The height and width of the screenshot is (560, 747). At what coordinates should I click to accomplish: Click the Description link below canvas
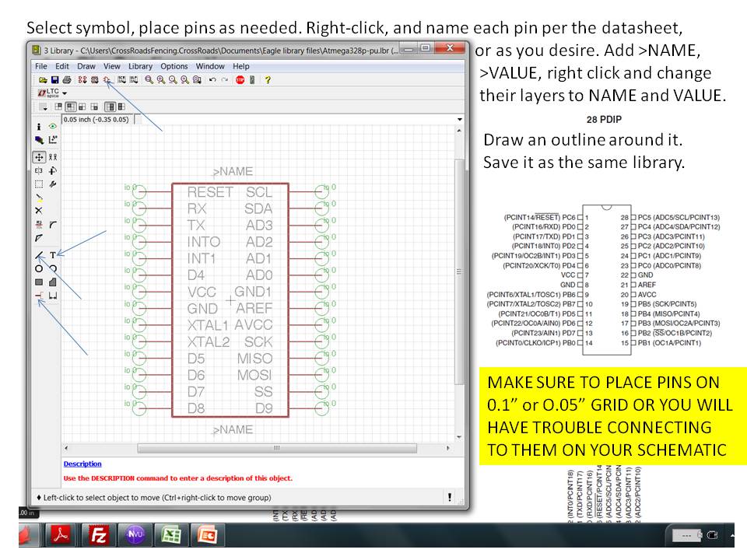tap(82, 464)
